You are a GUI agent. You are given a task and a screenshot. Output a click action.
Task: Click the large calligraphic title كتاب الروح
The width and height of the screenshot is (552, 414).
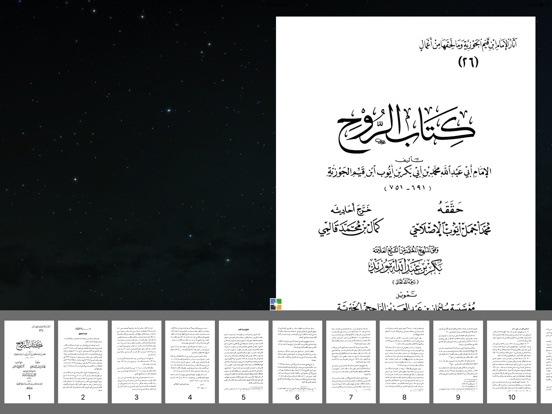tap(407, 129)
